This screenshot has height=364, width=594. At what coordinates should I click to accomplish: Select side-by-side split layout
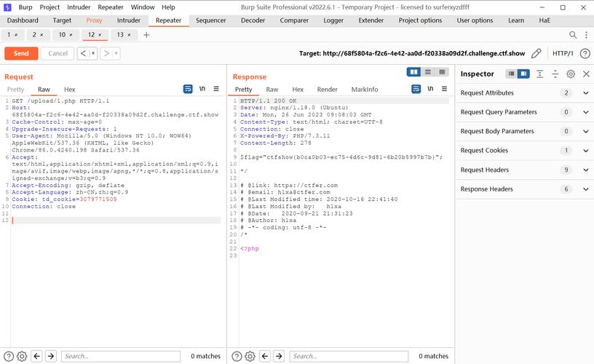413,72
